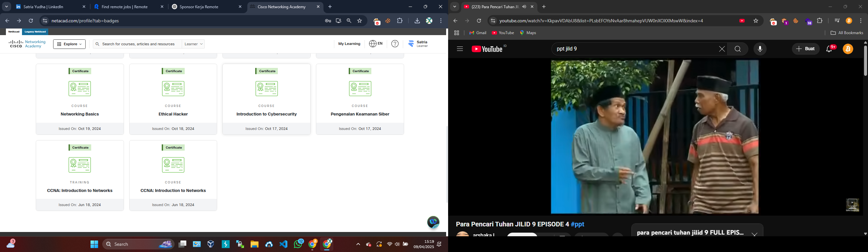The image size is (868, 252).
Task: Click the Buat create button on YouTube
Action: pyautogui.click(x=806, y=49)
